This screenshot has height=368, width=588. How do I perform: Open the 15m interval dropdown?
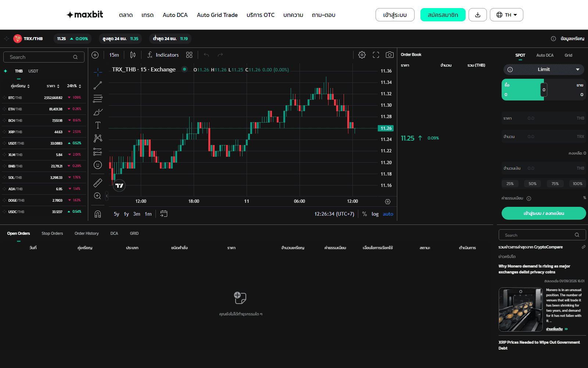114,55
